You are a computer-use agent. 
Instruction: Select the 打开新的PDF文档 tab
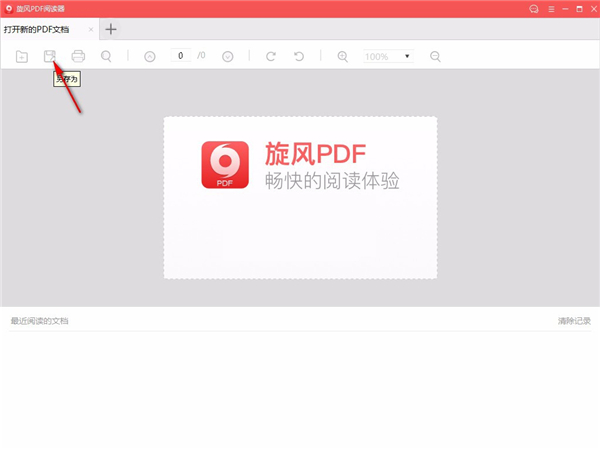click(x=49, y=29)
